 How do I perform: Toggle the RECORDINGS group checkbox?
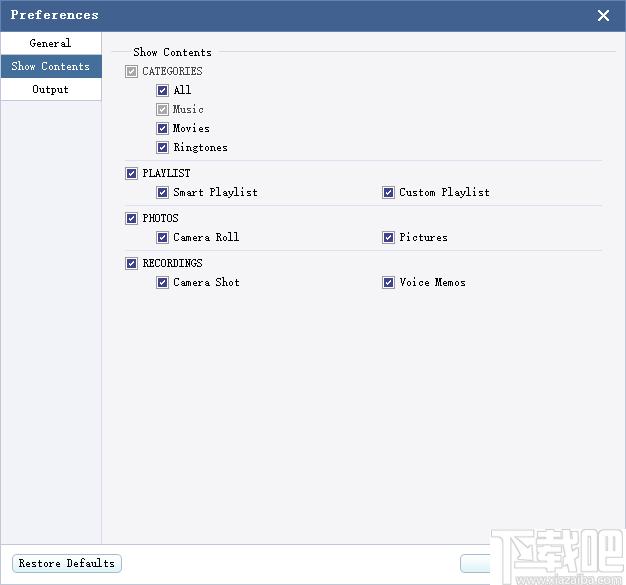131,264
